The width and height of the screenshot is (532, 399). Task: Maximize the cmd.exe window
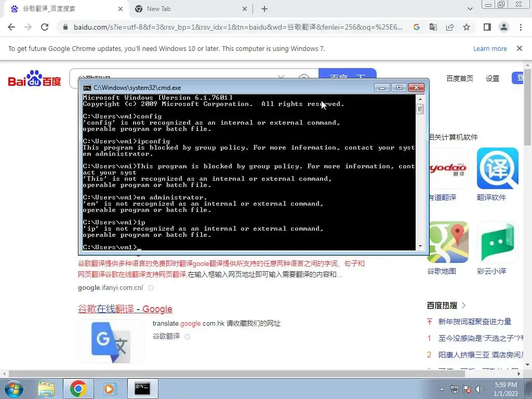pyautogui.click(x=399, y=88)
